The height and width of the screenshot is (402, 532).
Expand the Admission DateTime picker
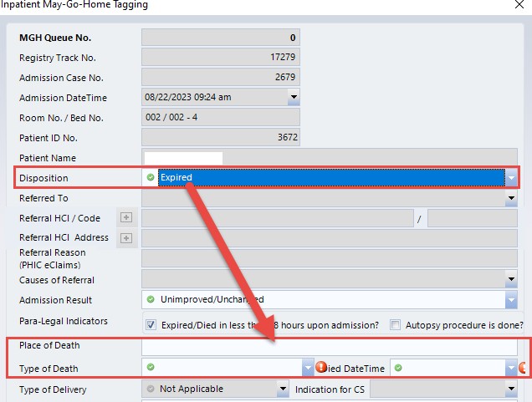tap(293, 97)
